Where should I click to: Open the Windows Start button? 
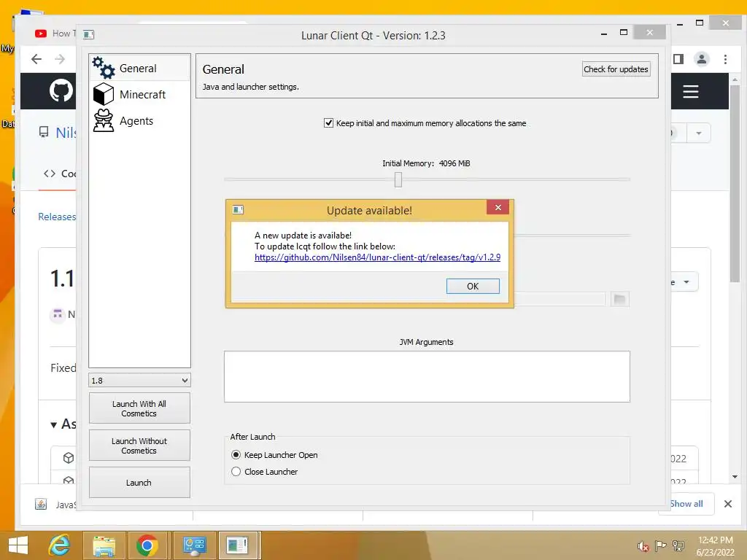[18, 545]
